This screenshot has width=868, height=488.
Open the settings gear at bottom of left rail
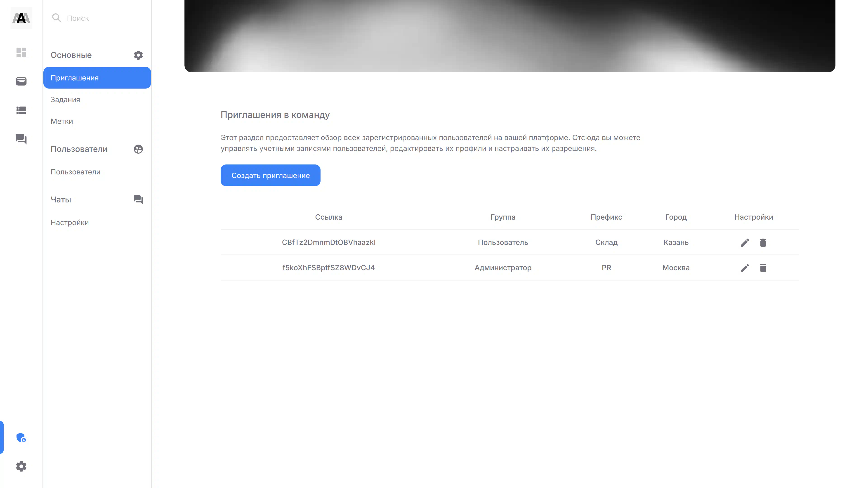[21, 467]
